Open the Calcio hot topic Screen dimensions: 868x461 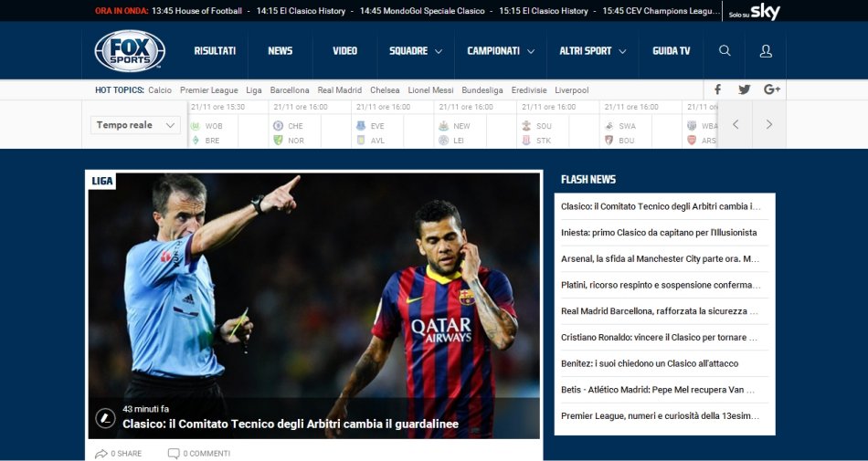160,90
